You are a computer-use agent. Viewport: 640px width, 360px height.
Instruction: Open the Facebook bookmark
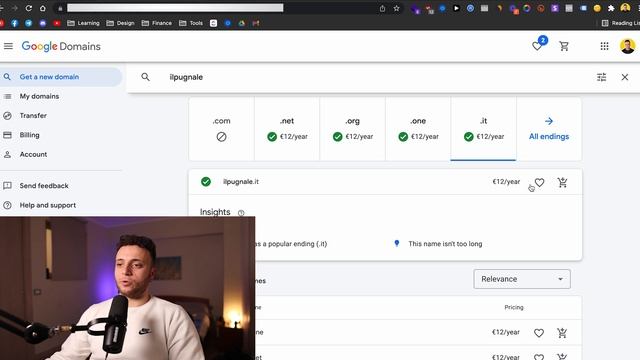[15, 23]
